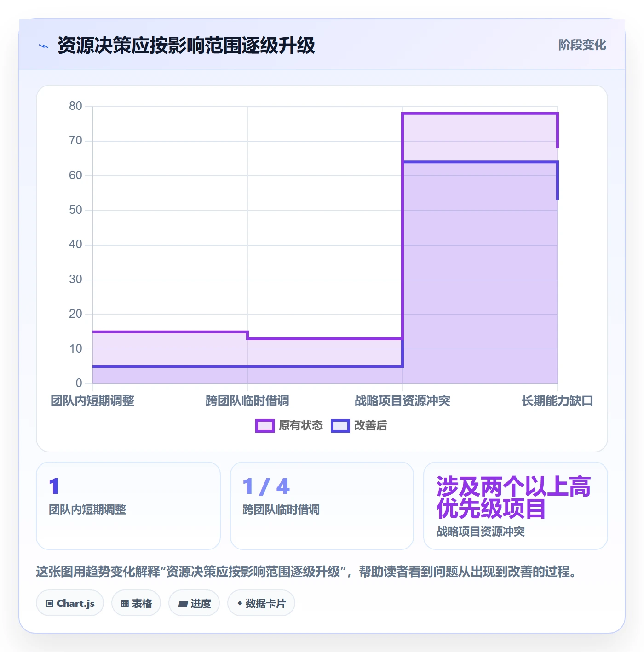
Task: Click the y-axis value 10
Action: click(x=75, y=349)
